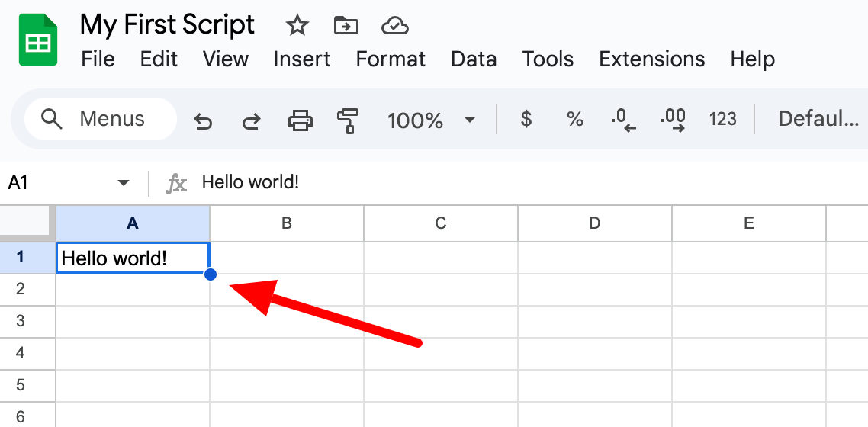The width and height of the screenshot is (868, 427).
Task: Move document using the folder icon
Action: pyautogui.click(x=346, y=25)
